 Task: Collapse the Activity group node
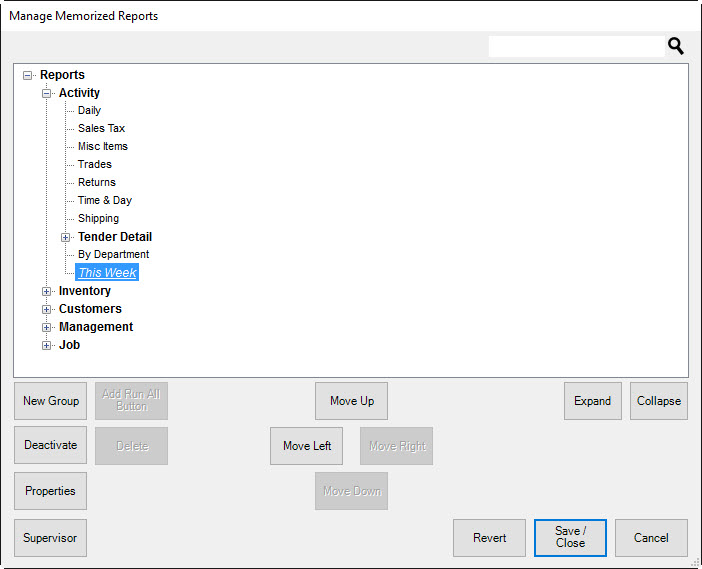pyautogui.click(x=47, y=93)
